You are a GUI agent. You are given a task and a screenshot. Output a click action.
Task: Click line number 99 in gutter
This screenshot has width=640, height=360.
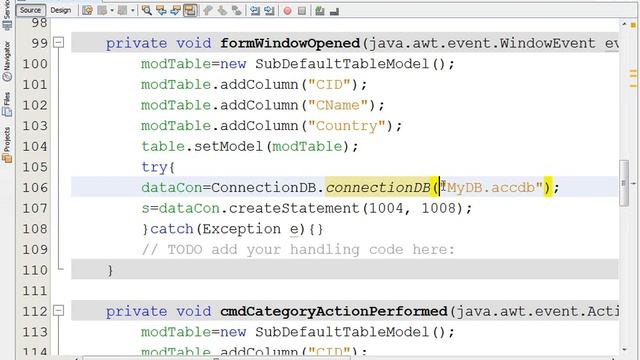(x=40, y=43)
